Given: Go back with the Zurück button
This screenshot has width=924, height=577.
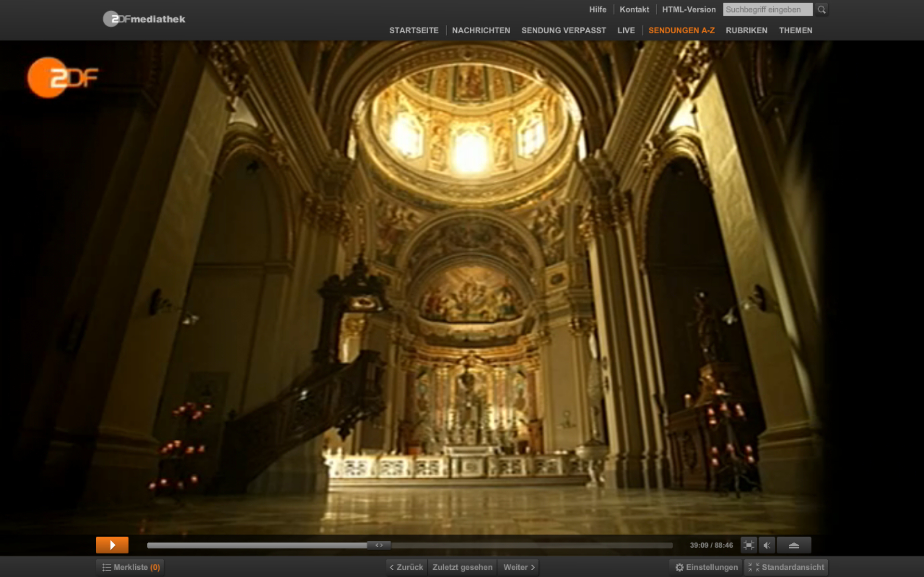Looking at the screenshot, I should click(407, 567).
